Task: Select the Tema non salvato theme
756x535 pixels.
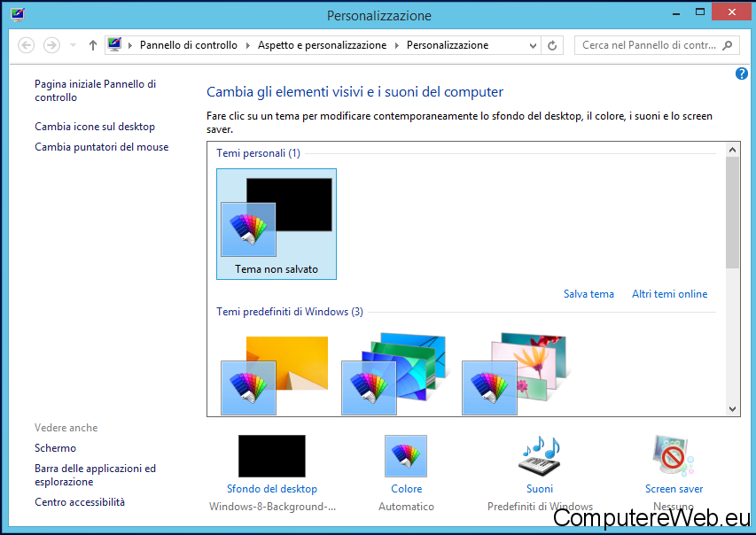Action: 277,224
